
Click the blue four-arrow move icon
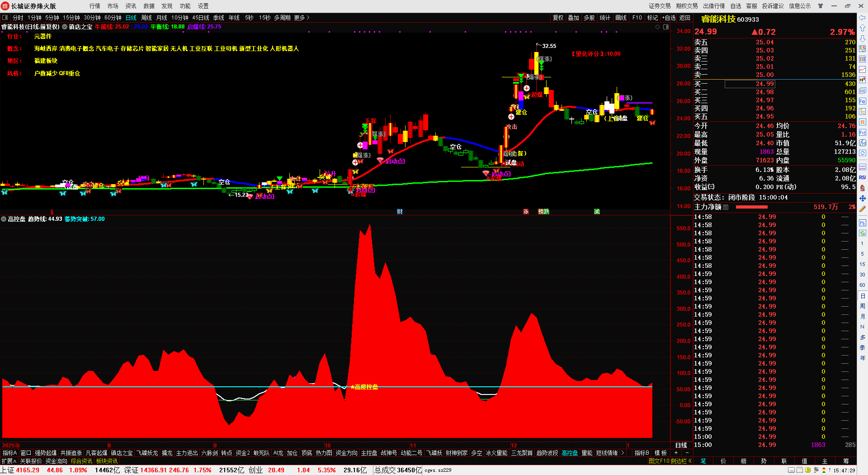[x=863, y=198]
